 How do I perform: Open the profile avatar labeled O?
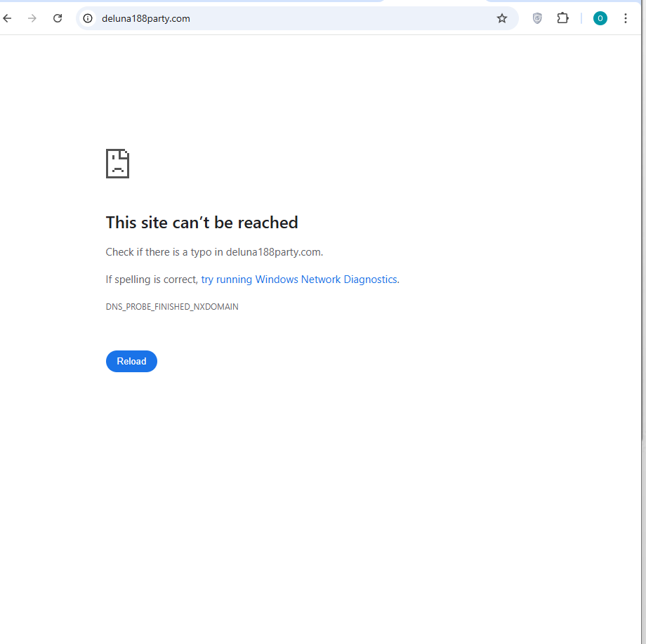[600, 18]
